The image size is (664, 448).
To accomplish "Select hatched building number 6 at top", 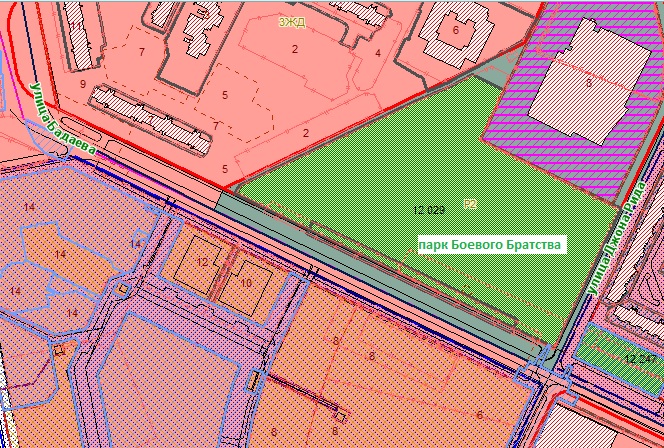I will pyautogui.click(x=455, y=30).
